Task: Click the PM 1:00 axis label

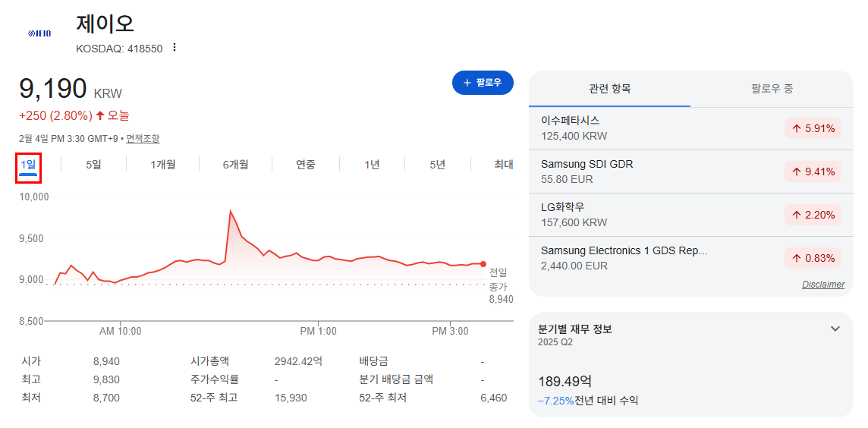Action: click(319, 332)
